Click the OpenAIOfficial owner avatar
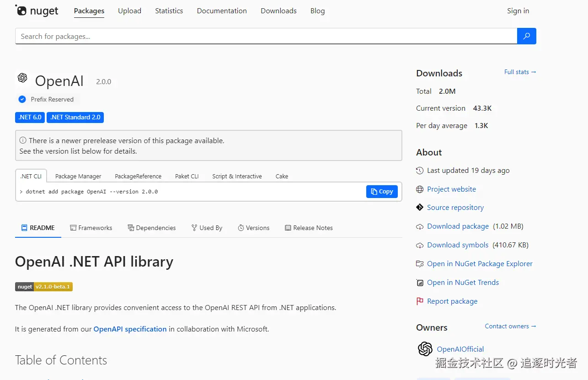The height and width of the screenshot is (380, 588). coord(425,349)
